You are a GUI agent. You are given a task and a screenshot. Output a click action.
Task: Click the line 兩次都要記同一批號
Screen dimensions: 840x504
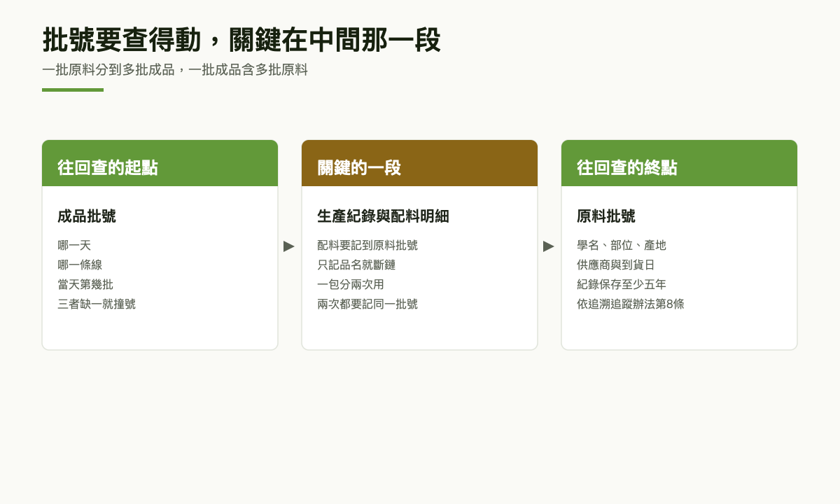tap(367, 304)
